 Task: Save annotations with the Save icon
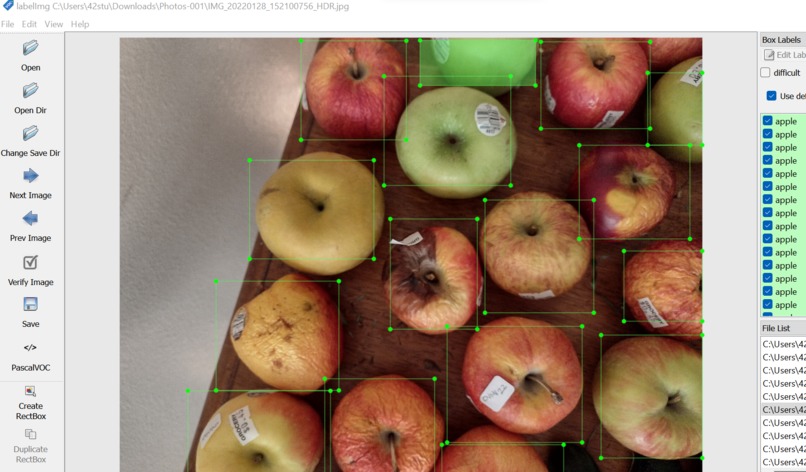coord(30,304)
